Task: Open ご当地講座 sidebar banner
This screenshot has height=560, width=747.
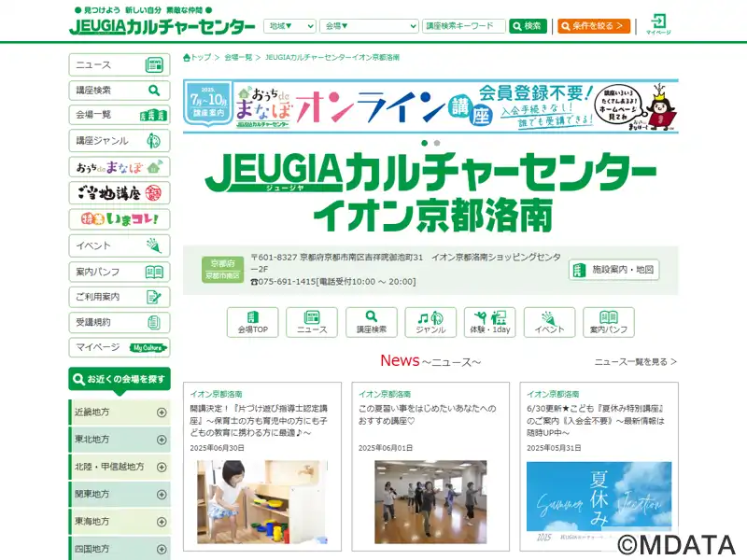Action: (x=120, y=193)
